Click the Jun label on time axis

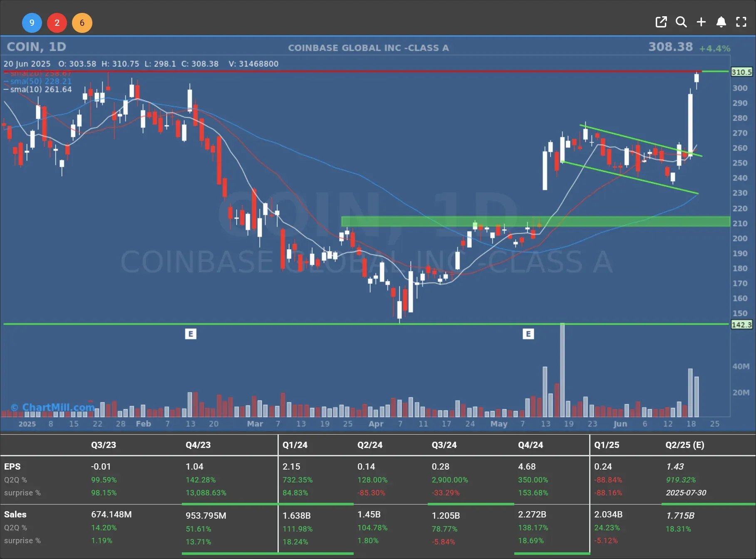[620, 424]
